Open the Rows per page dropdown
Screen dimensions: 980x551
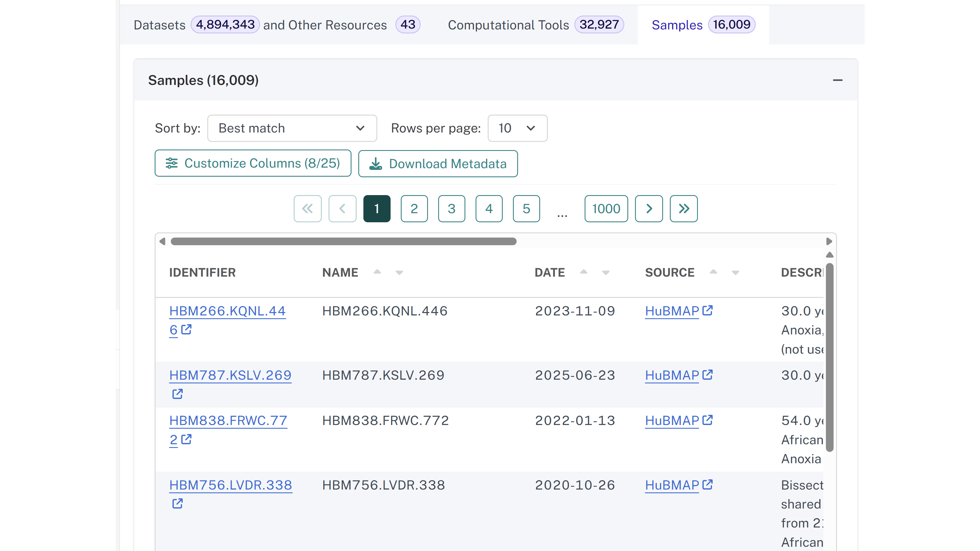click(517, 128)
